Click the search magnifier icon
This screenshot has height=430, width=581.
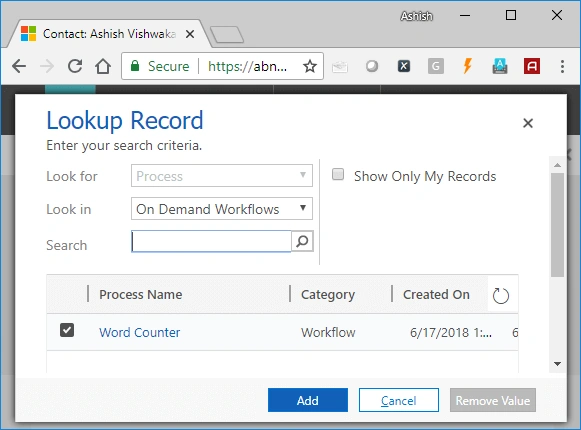(302, 241)
